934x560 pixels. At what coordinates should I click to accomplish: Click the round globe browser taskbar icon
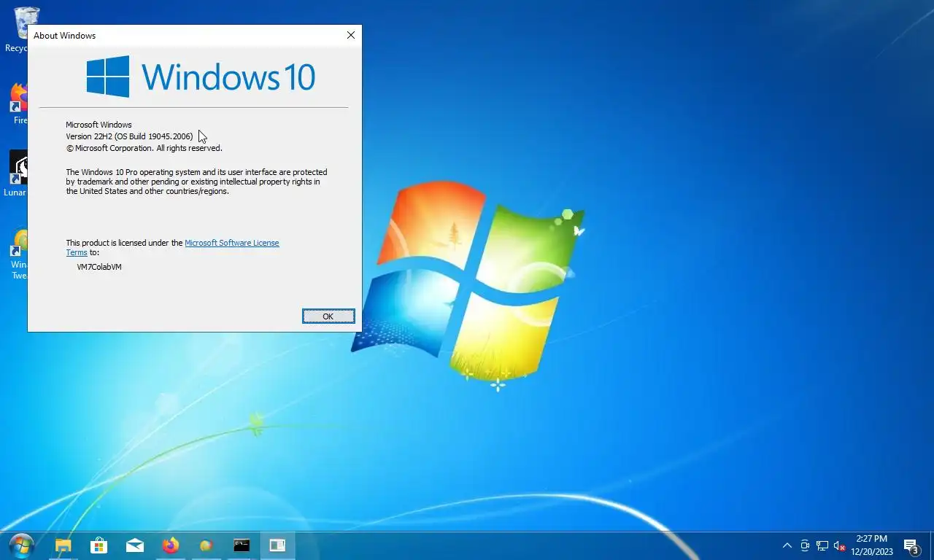206,545
